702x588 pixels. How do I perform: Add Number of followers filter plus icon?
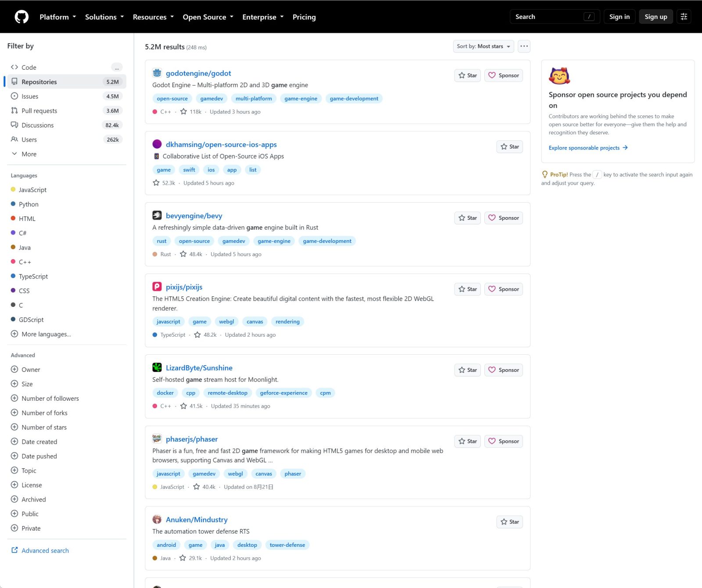click(14, 399)
